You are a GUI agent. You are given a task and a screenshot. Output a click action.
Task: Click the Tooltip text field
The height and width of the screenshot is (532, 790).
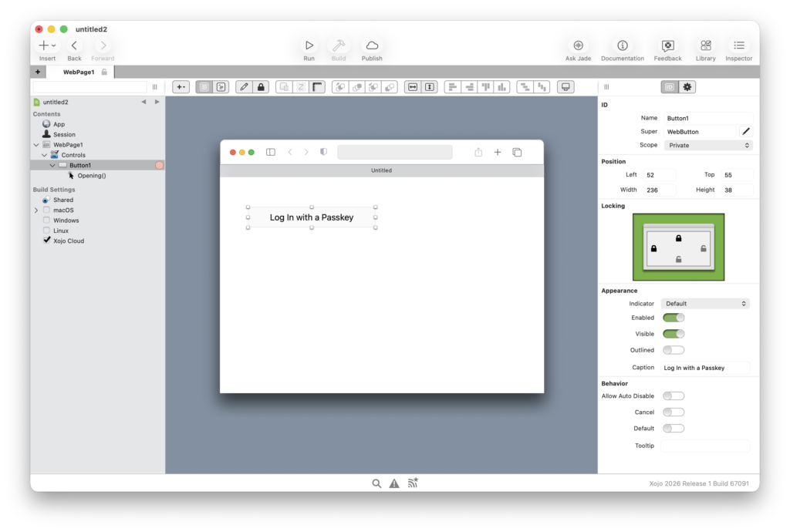pyautogui.click(x=705, y=446)
